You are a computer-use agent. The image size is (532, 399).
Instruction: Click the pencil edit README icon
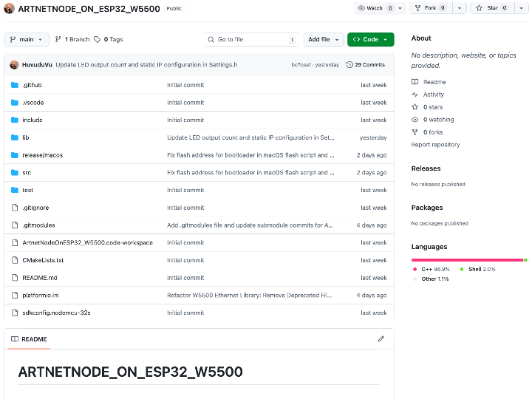[x=381, y=339]
